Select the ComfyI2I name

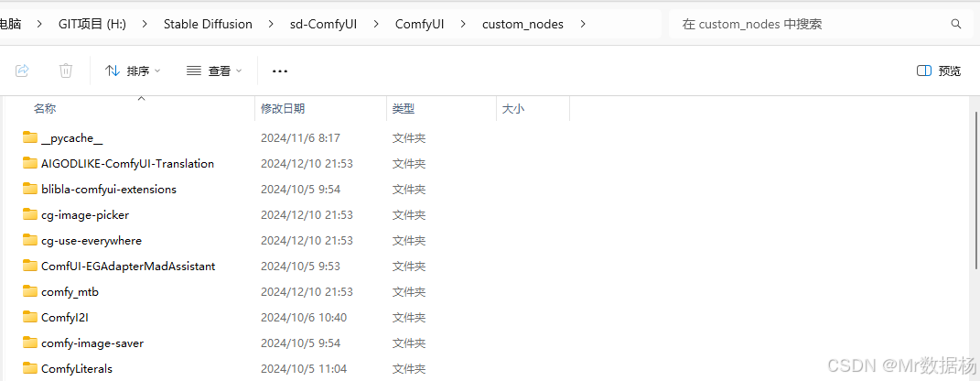67,318
